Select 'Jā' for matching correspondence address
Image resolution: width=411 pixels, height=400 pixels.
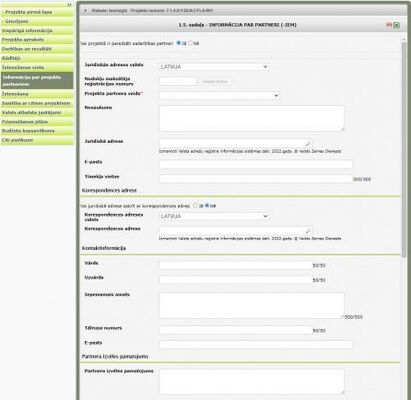pyautogui.click(x=195, y=206)
